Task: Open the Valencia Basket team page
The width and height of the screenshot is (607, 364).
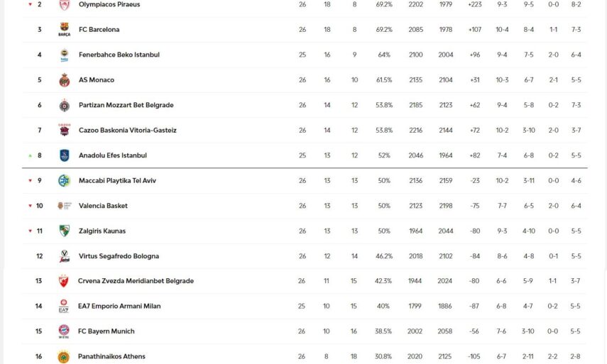Action: [x=103, y=206]
